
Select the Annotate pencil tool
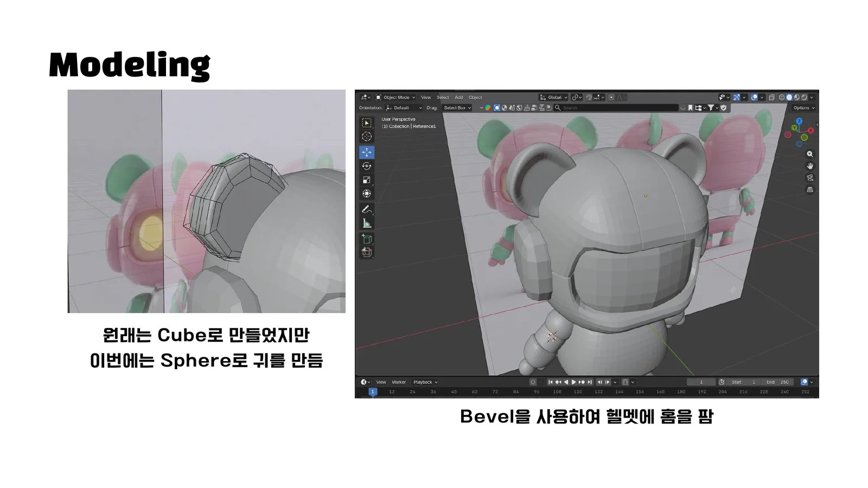click(x=367, y=209)
